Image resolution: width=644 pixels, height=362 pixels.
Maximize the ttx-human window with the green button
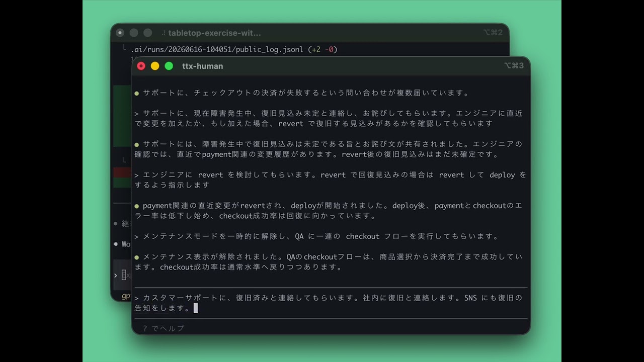169,66
